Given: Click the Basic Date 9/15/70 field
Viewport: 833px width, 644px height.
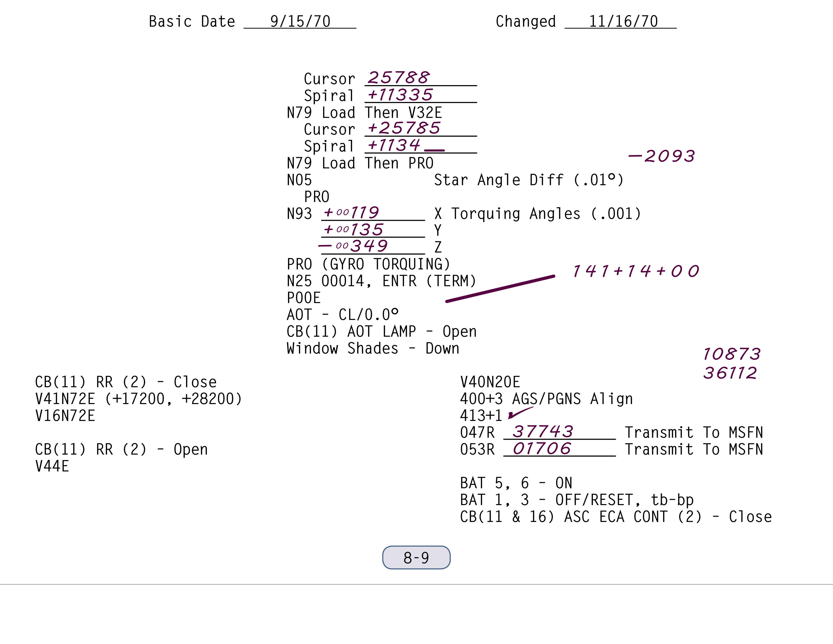Looking at the screenshot, I should [300, 22].
